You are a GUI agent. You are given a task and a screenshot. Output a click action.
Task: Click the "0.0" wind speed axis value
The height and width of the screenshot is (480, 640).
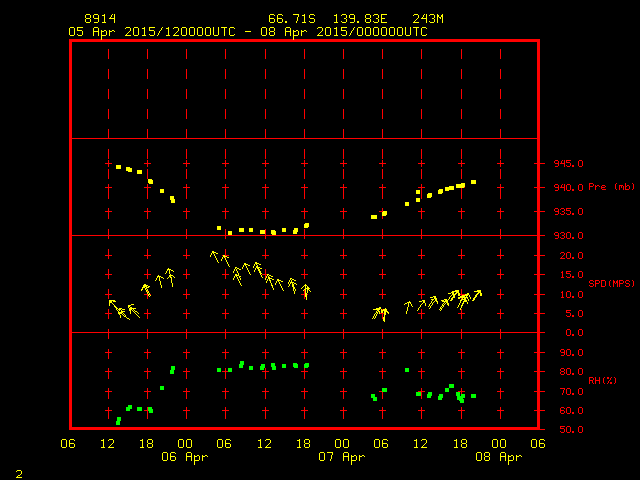tap(574, 333)
